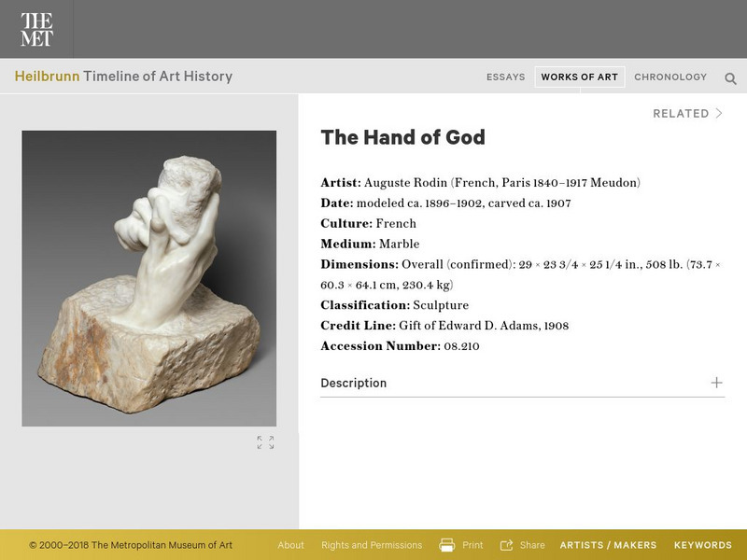Switch to the Chronology tab
The image size is (747, 560).
point(670,77)
